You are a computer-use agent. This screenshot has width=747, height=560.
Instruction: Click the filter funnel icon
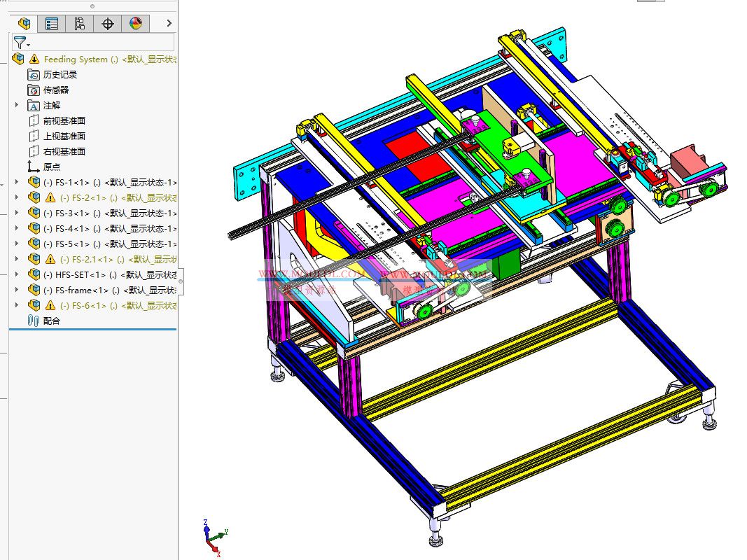click(20, 42)
